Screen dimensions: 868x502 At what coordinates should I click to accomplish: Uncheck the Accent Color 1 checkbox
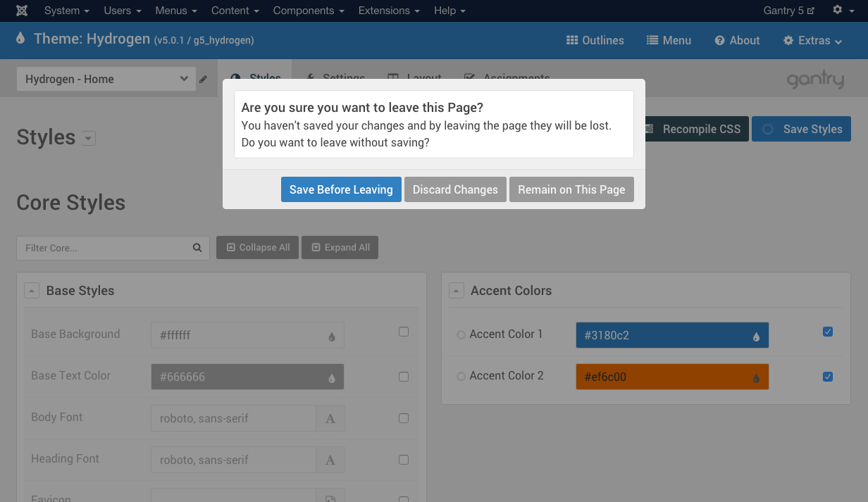pos(828,332)
